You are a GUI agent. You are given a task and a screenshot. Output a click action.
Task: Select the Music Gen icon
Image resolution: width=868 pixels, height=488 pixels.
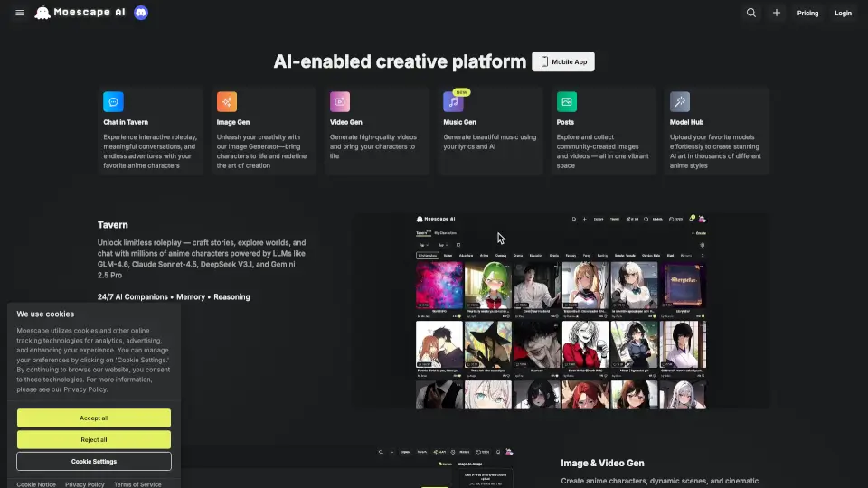pos(453,101)
